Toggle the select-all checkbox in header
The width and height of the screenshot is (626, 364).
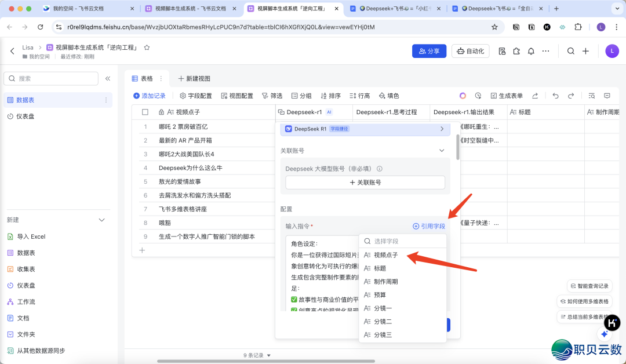[x=145, y=112]
